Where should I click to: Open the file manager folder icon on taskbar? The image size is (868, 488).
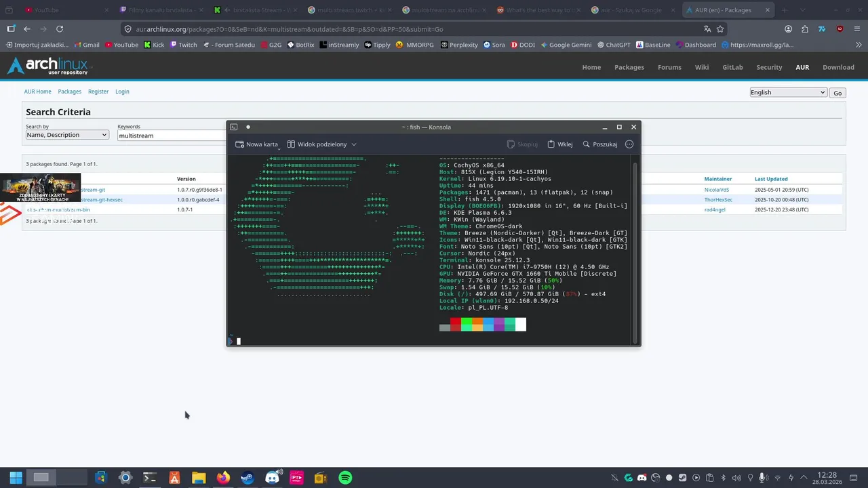coord(199,477)
